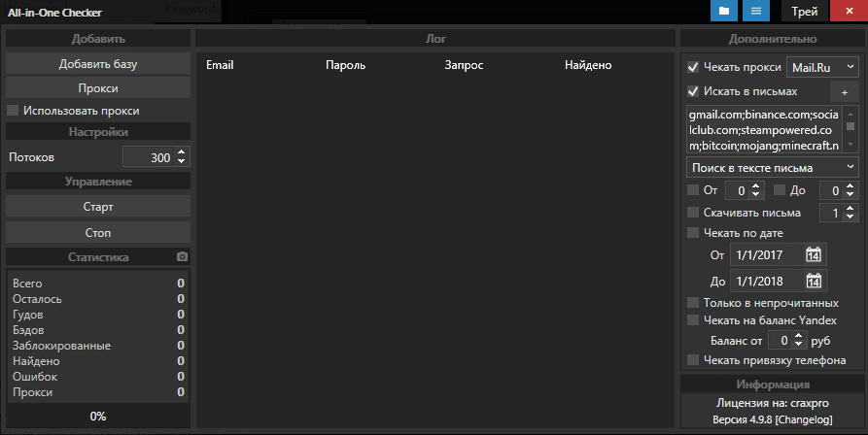Click the От date field 1/1/2017
This screenshot has height=435, width=868.
click(767, 254)
